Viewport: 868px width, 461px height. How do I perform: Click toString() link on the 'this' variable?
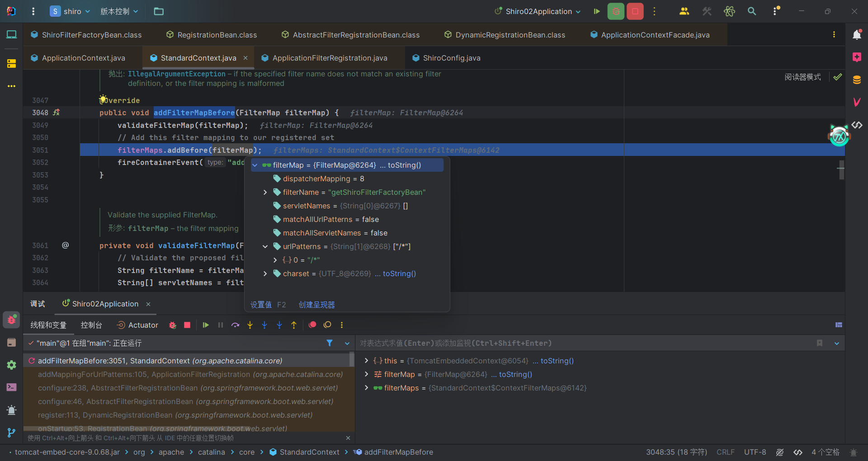pos(557,361)
